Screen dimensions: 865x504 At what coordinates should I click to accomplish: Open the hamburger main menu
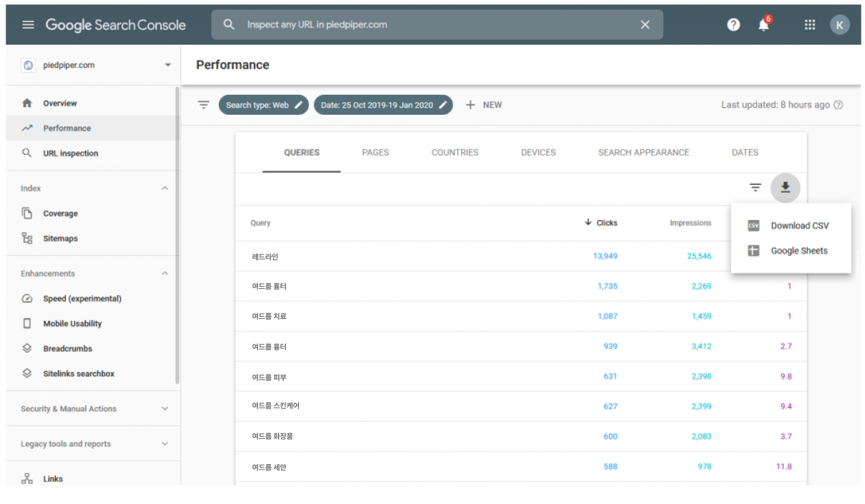click(x=28, y=25)
